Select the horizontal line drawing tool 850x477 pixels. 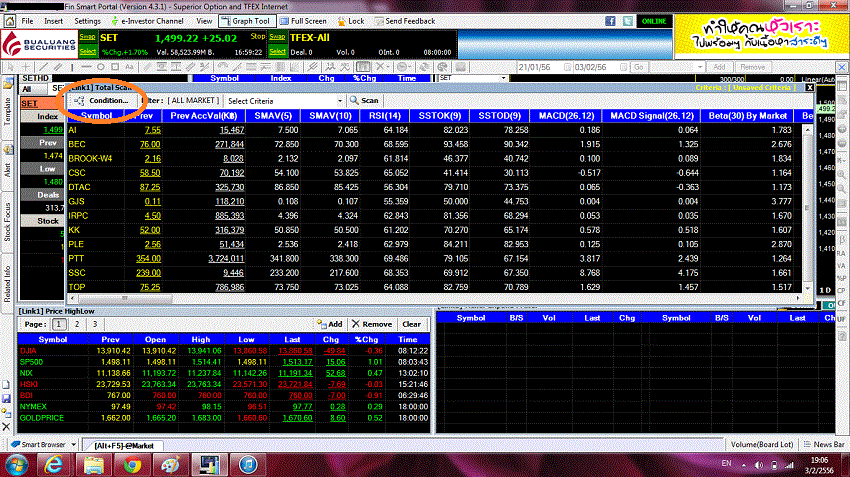[86, 67]
